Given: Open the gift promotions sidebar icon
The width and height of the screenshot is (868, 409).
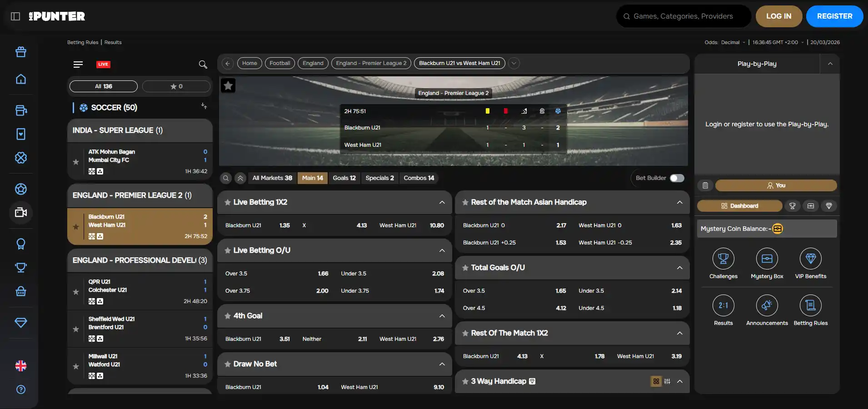Looking at the screenshot, I should (21, 52).
